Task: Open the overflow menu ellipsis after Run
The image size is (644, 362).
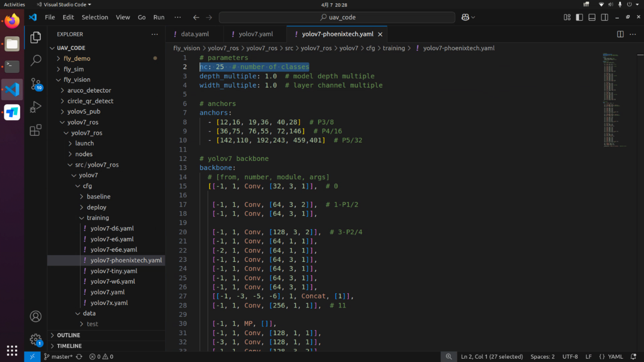Action: (178, 17)
